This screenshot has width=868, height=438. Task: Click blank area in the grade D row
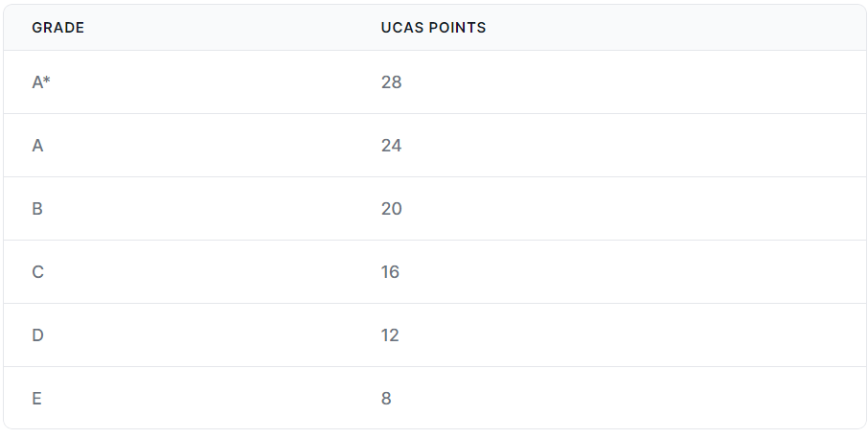(x=636, y=335)
